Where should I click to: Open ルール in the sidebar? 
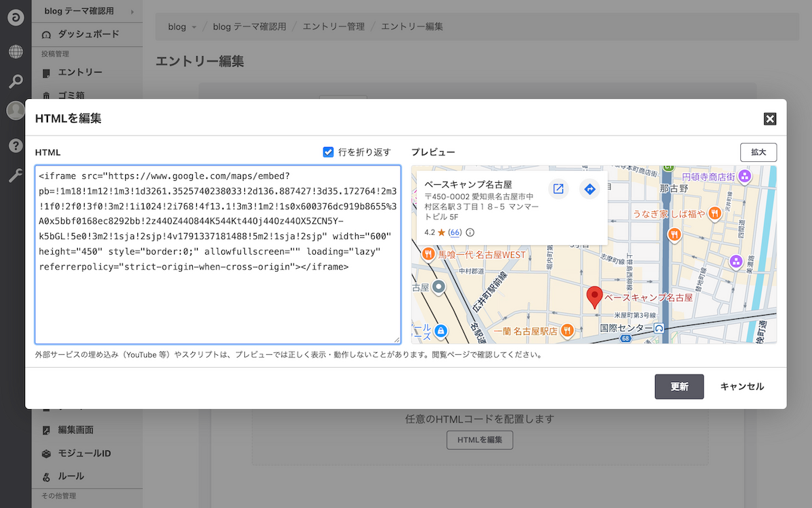tap(87, 476)
